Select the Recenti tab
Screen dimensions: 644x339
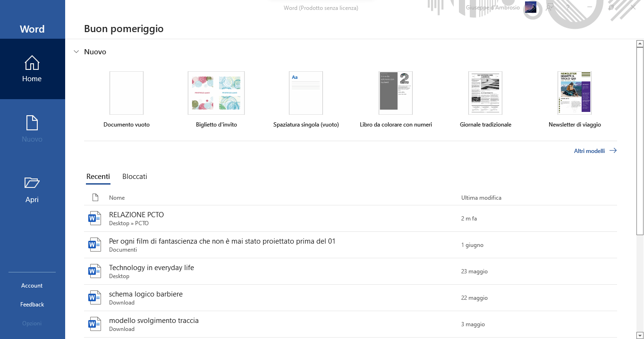point(98,177)
